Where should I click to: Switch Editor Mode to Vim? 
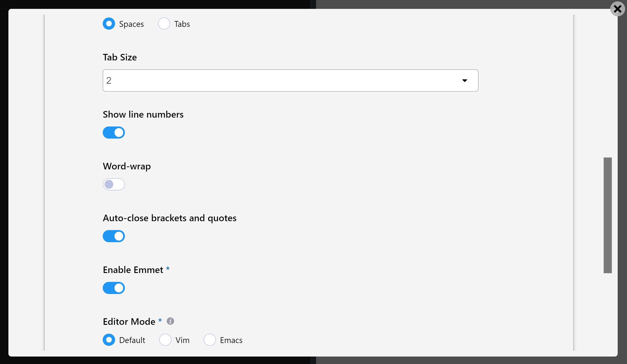point(165,340)
